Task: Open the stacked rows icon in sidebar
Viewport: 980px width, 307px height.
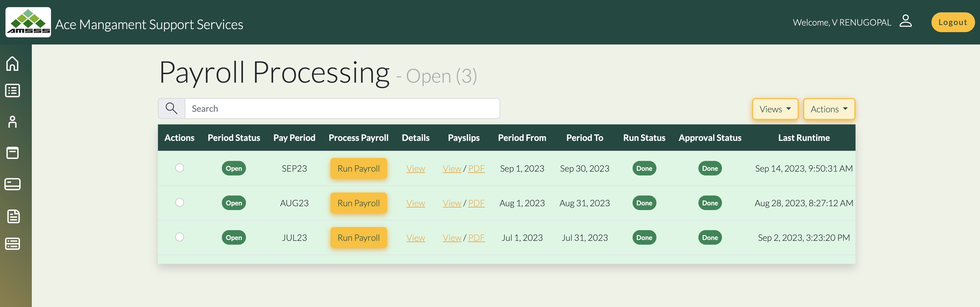Action: (x=13, y=244)
